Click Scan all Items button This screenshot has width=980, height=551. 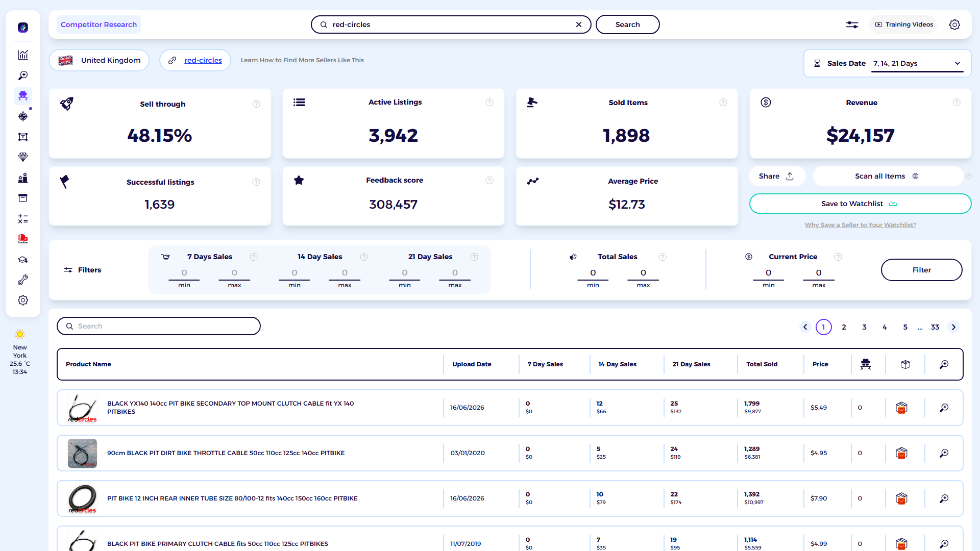[887, 176]
